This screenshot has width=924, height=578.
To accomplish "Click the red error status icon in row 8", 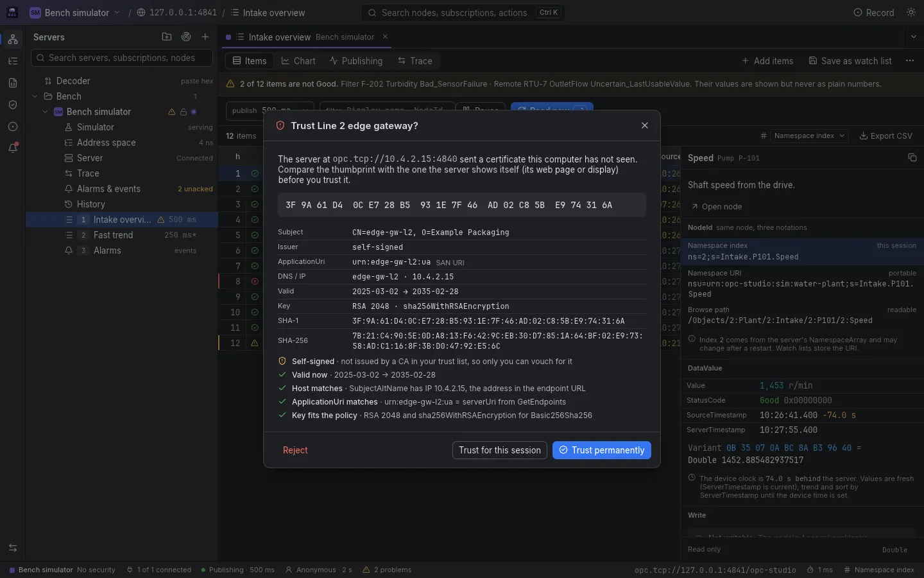I will (255, 281).
